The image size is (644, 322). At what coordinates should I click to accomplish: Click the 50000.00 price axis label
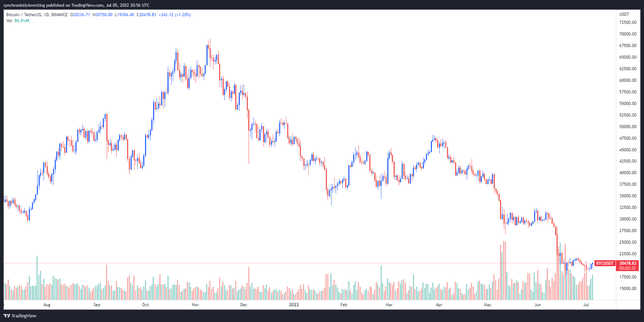628,127
